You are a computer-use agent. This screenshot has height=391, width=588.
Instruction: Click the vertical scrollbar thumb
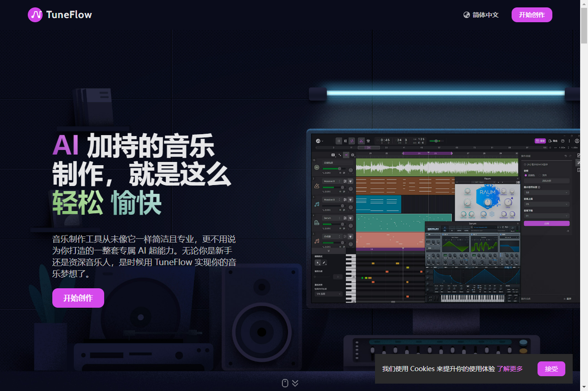[584, 25]
